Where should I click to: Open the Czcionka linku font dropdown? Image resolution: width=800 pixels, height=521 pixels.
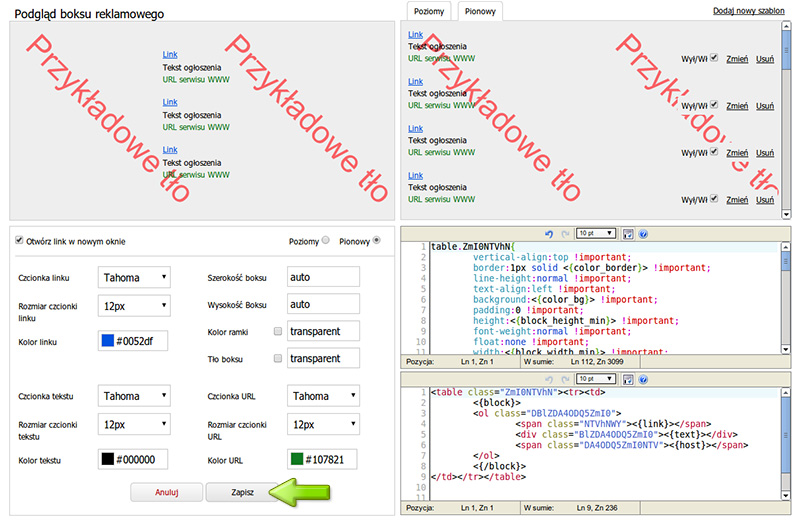134,277
